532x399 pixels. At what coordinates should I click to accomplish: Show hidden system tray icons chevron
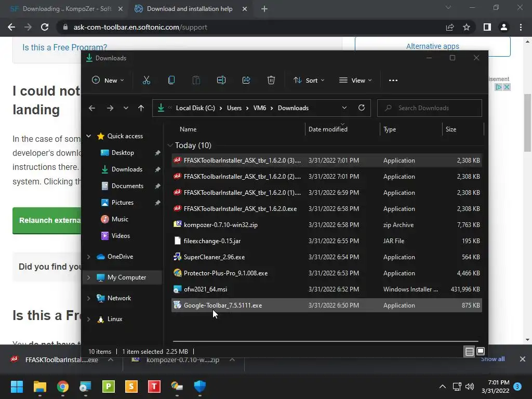(443, 387)
